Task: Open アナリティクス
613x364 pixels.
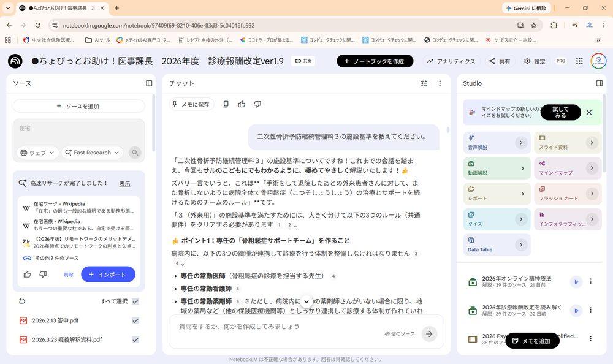Action: click(451, 61)
